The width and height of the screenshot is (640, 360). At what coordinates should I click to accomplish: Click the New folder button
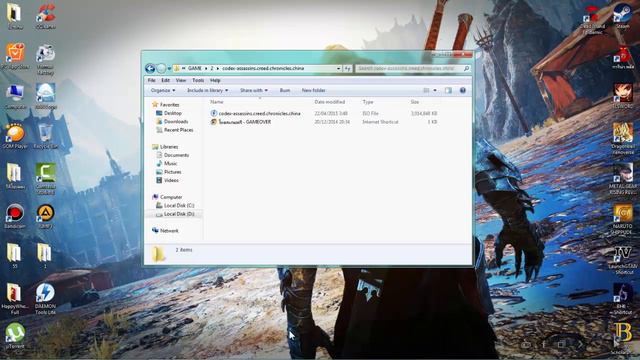pos(313,90)
